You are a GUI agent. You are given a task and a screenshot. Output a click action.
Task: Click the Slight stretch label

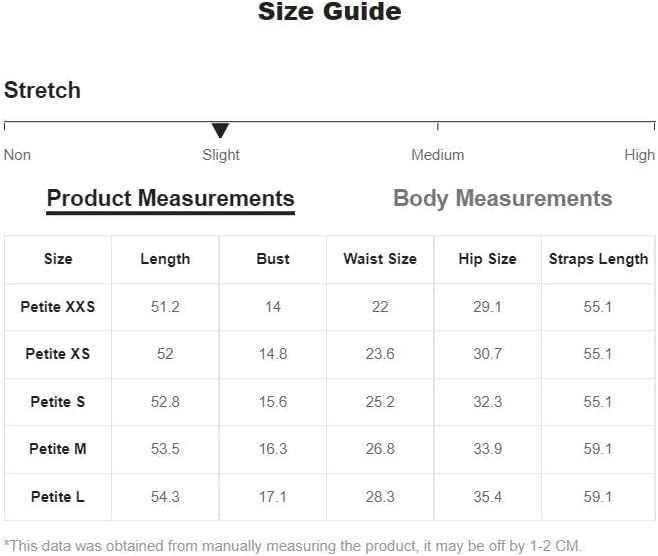[221, 155]
